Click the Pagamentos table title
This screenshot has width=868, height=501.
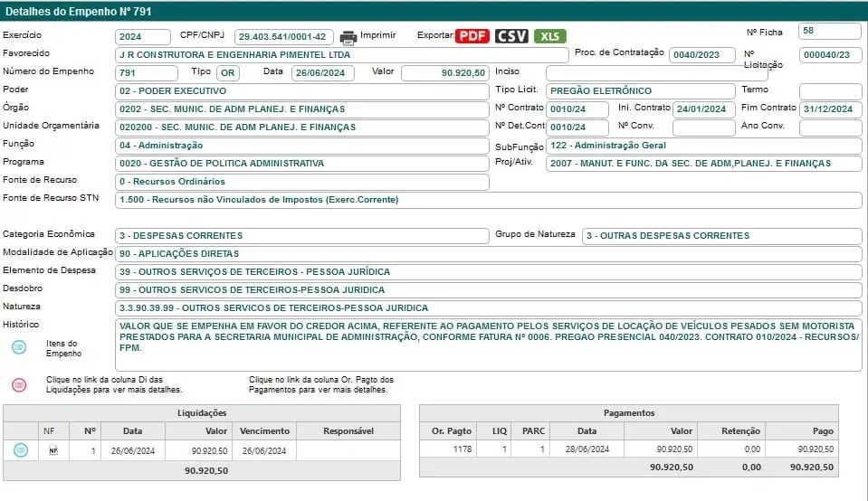tap(629, 413)
